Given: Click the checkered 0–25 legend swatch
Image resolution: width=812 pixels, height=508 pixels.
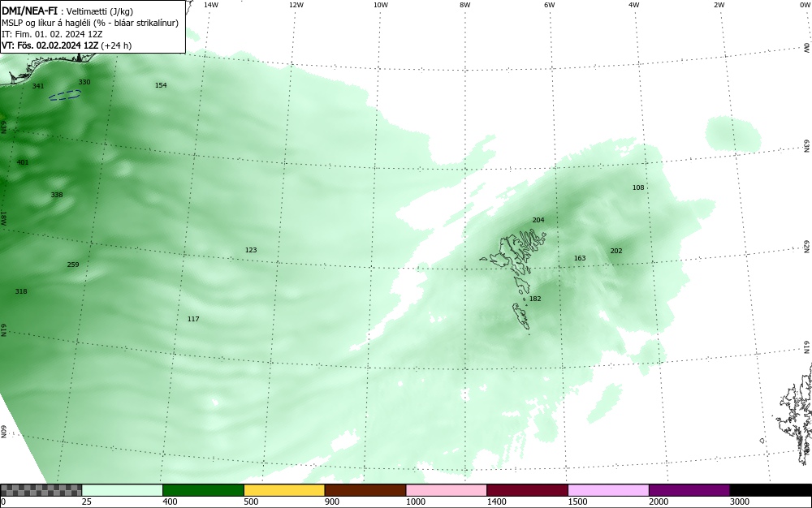Looking at the screenshot, I should (41, 490).
